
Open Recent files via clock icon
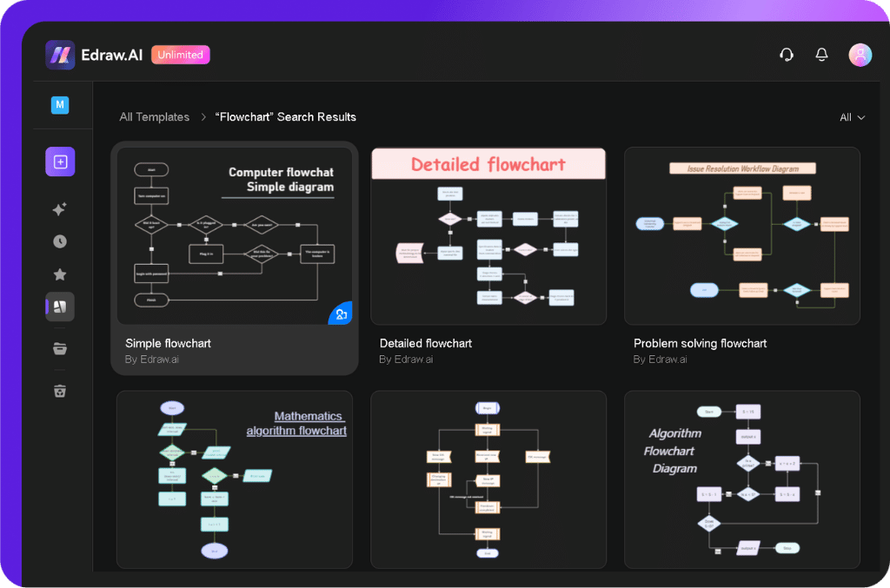click(x=59, y=241)
